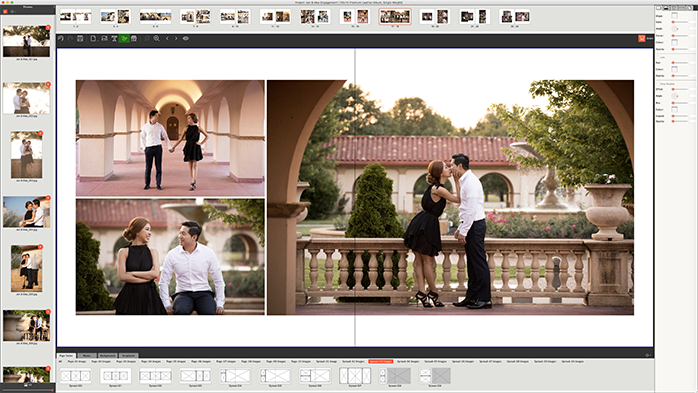Viewport: 698px width, 393px height.
Task: Enable the Line checkbox
Action: 659,57
